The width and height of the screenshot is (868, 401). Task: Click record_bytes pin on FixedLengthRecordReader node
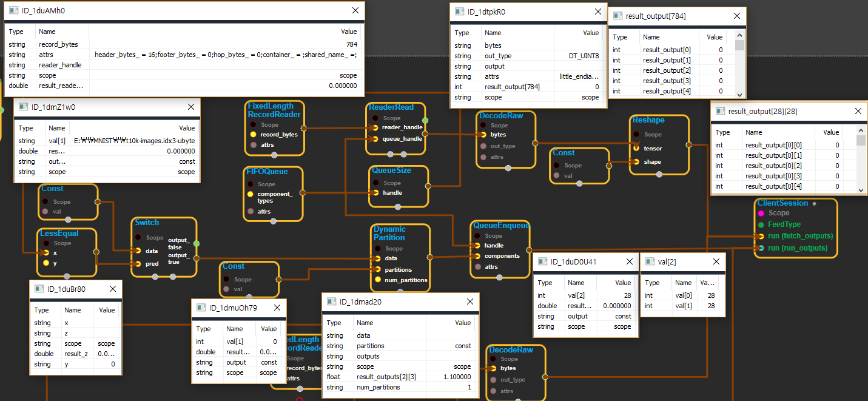pyautogui.click(x=254, y=134)
